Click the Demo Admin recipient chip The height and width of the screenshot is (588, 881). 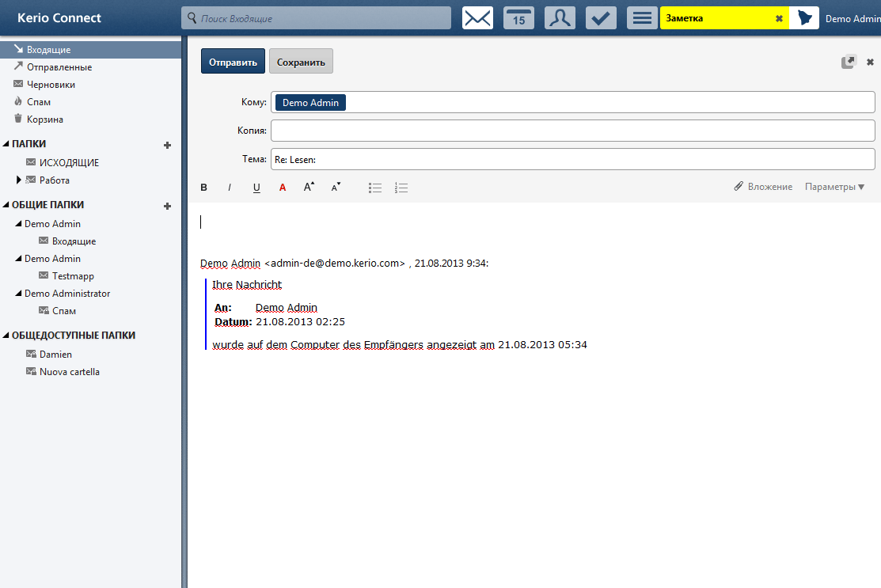[x=311, y=103]
